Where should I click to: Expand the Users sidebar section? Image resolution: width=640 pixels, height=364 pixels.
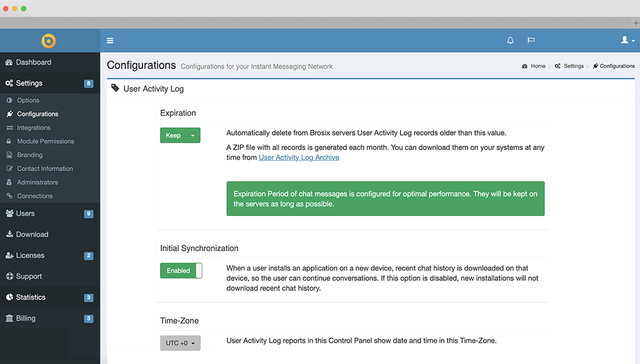coord(50,213)
